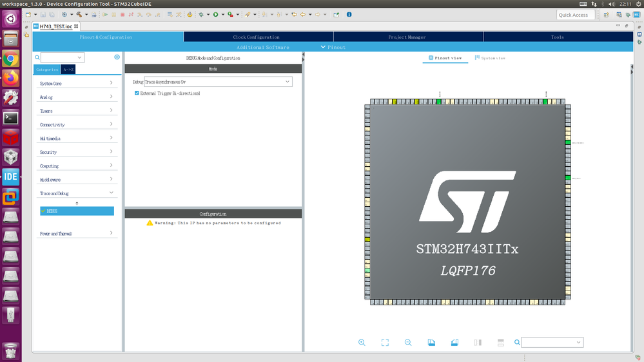Open the pin search combo box dropdown
644x362 pixels.
[x=578, y=342]
